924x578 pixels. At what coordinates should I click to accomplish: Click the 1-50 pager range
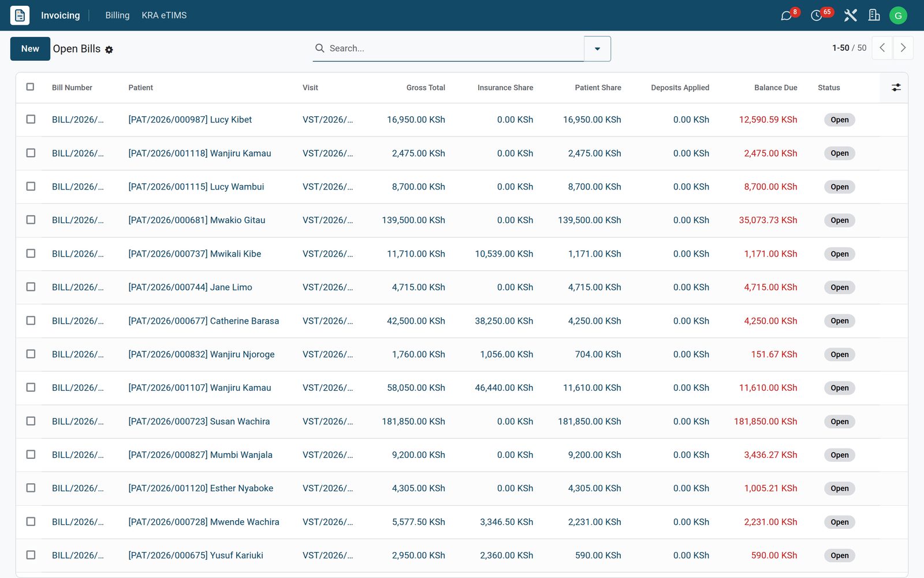coord(840,48)
